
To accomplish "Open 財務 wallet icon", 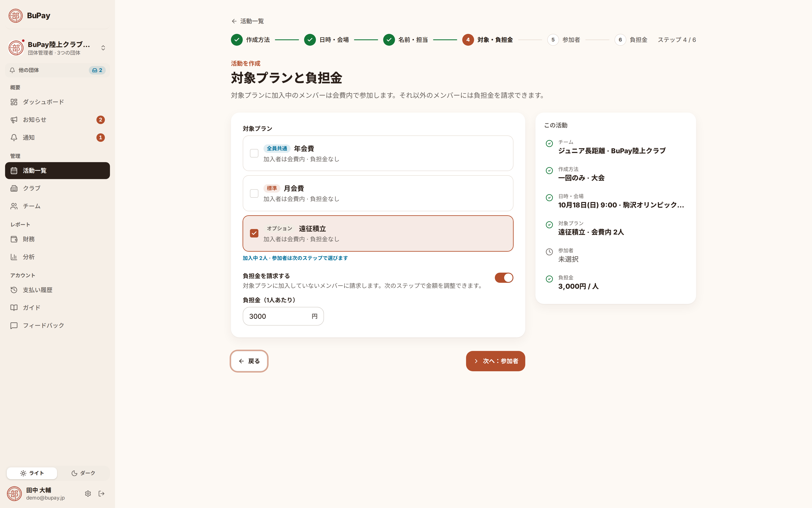I will [x=14, y=239].
